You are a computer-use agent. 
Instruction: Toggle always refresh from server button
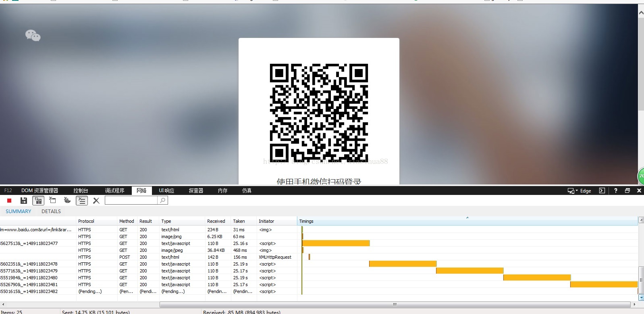(x=38, y=200)
